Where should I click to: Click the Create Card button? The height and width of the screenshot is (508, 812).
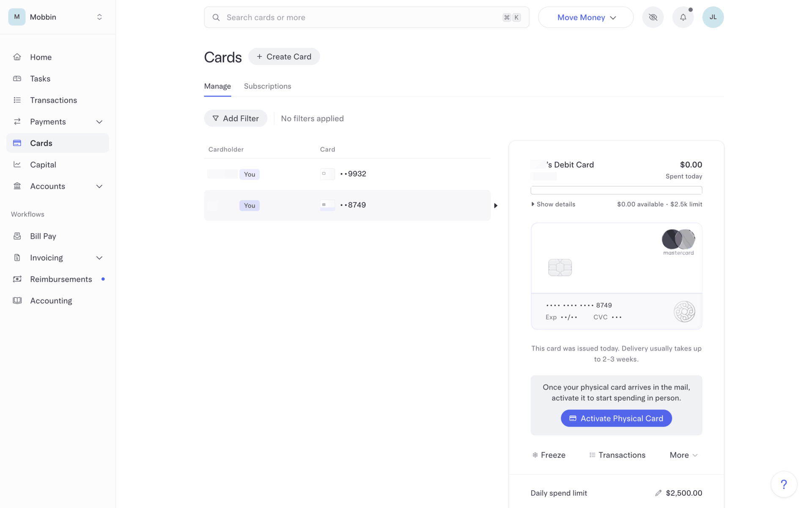click(284, 57)
